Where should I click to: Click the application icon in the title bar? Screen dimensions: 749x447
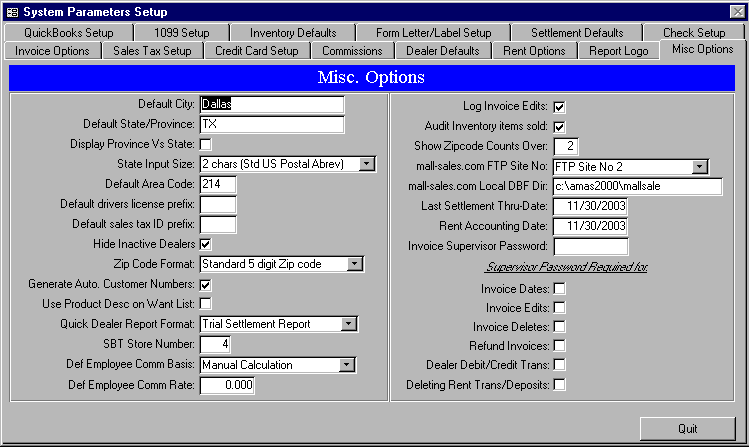pyautogui.click(x=11, y=11)
